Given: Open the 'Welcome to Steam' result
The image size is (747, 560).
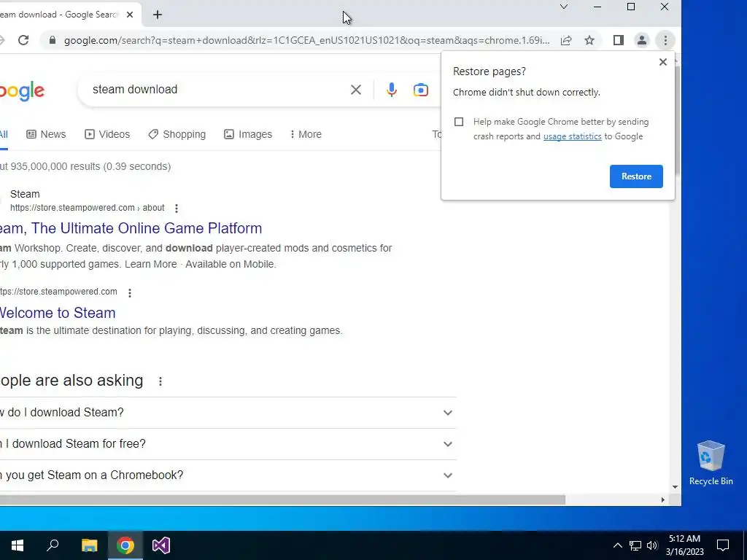Looking at the screenshot, I should click(58, 313).
